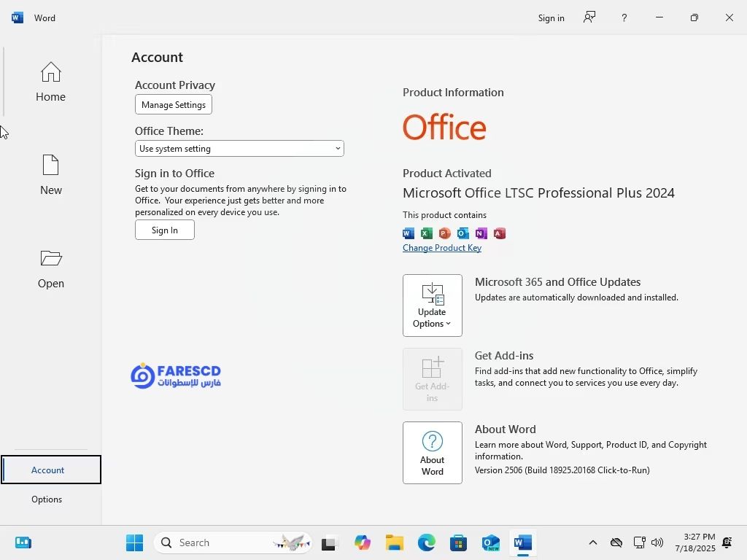Screen dimensions: 747x560
Task: Click the Get Add-ins tile button
Action: pyautogui.click(x=432, y=379)
